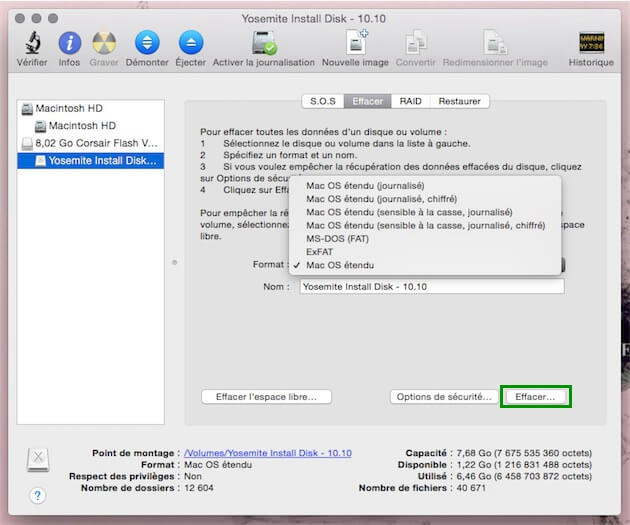The width and height of the screenshot is (630, 525).
Task: Switch to the RAID tab
Action: click(410, 101)
